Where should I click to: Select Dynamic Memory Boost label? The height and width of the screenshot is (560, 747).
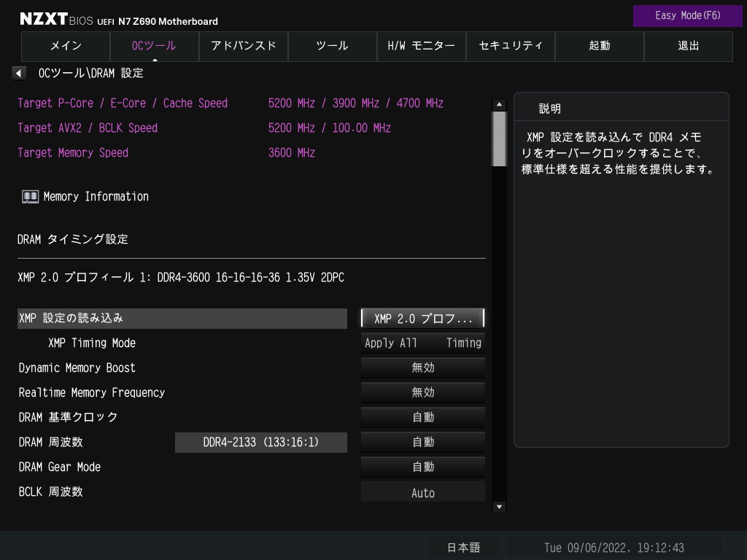click(77, 367)
